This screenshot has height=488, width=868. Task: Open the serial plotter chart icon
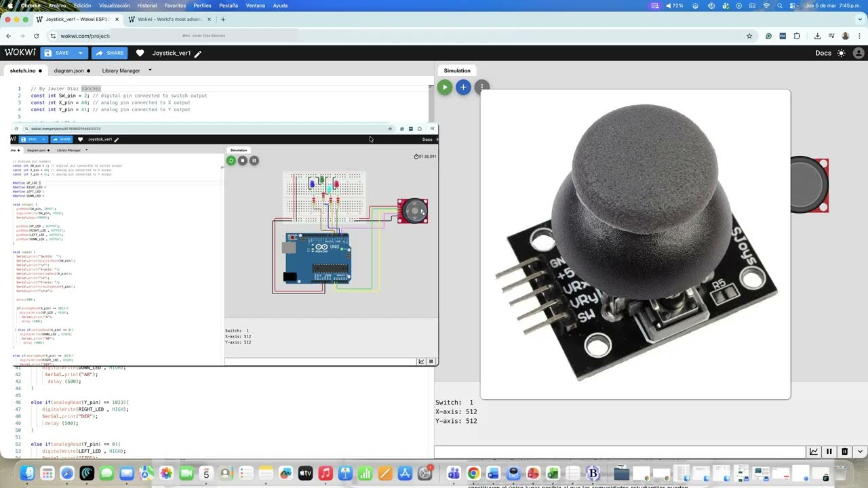point(813,451)
